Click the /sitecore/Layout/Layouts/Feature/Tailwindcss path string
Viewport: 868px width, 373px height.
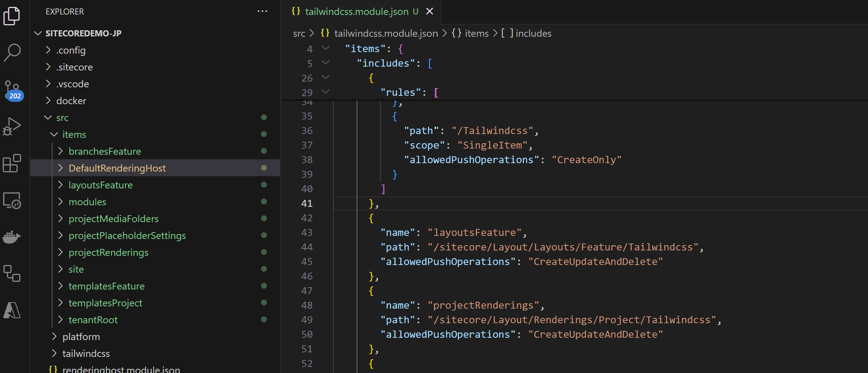click(x=563, y=247)
